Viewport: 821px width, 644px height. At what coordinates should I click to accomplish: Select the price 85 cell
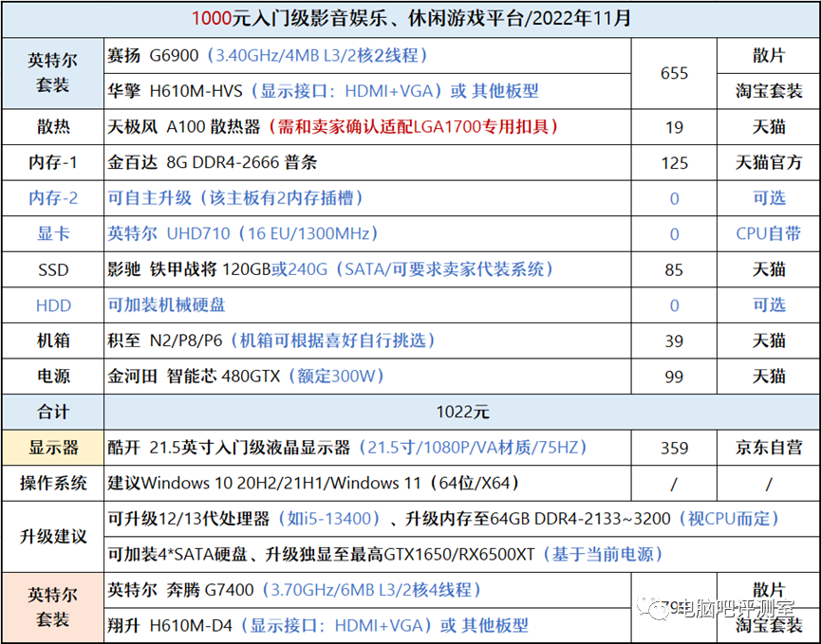click(x=674, y=269)
